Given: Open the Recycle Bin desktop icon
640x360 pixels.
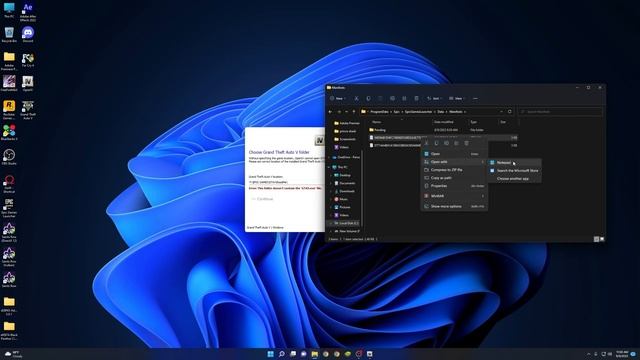Looking at the screenshot, I should point(9,35).
